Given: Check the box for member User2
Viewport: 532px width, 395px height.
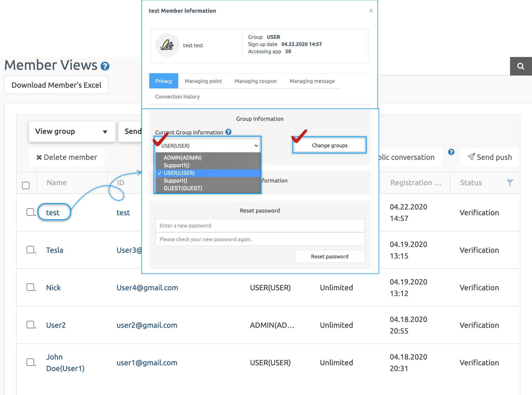Looking at the screenshot, I should (30, 325).
